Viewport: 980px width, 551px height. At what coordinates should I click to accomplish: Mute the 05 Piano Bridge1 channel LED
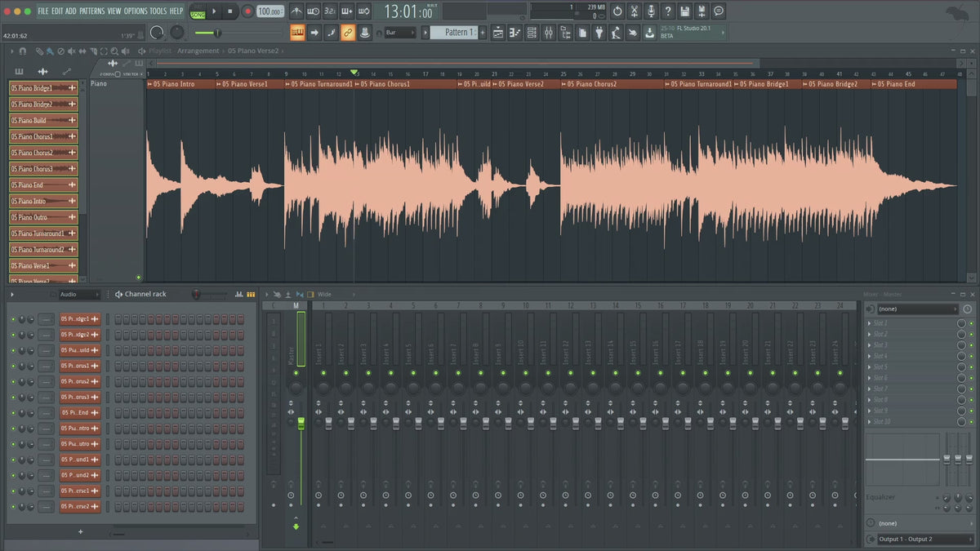tap(13, 319)
